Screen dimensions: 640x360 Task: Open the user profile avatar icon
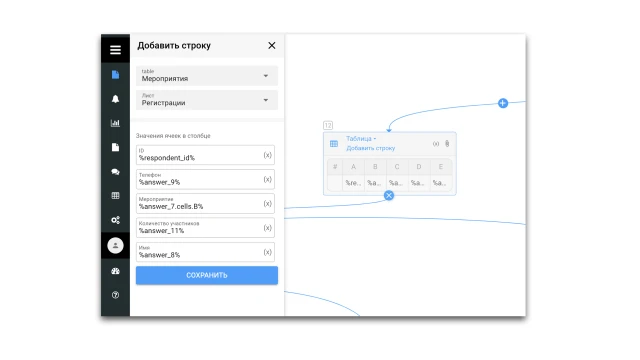116,246
